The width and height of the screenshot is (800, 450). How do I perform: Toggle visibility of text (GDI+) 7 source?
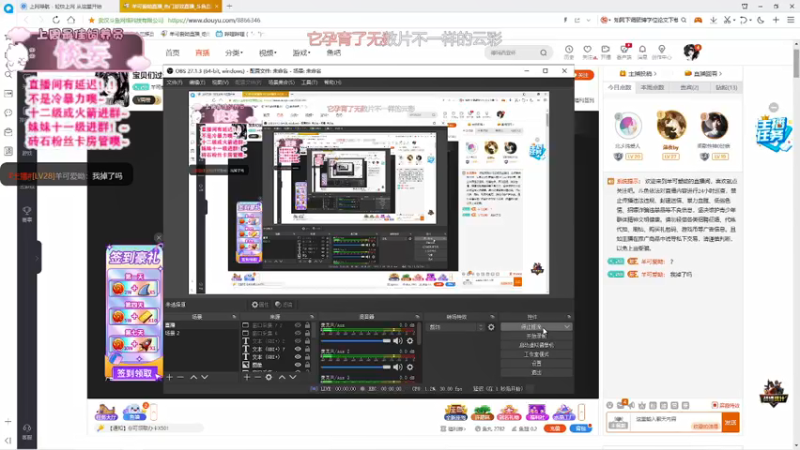tap(298, 349)
